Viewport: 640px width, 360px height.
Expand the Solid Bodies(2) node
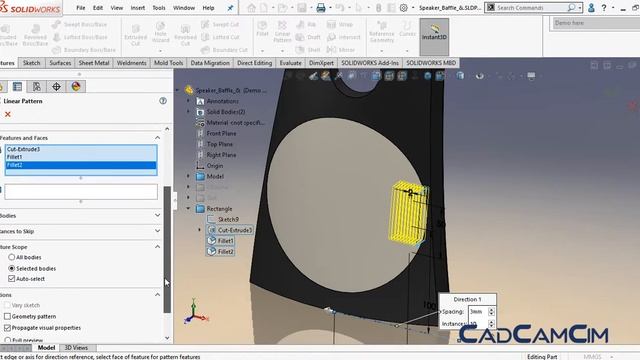(x=188, y=111)
